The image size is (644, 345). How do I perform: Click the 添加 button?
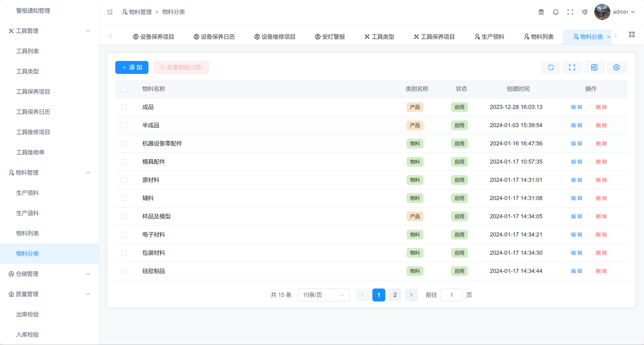coord(132,67)
